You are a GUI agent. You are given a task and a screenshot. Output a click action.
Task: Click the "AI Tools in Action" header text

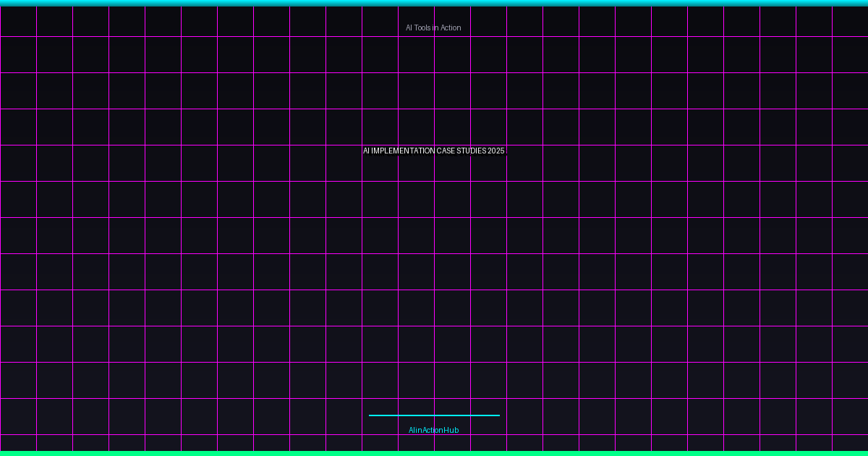tap(433, 28)
